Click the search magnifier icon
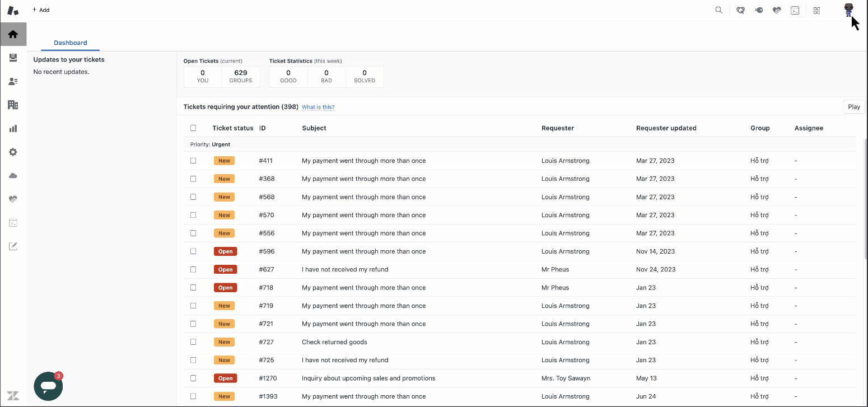The image size is (868, 407). [x=719, y=10]
